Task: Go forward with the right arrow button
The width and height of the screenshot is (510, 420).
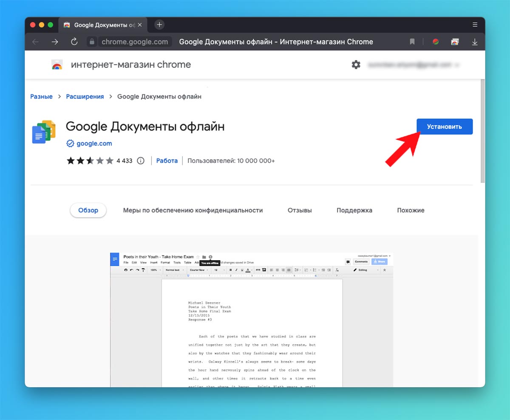Action: [x=55, y=42]
